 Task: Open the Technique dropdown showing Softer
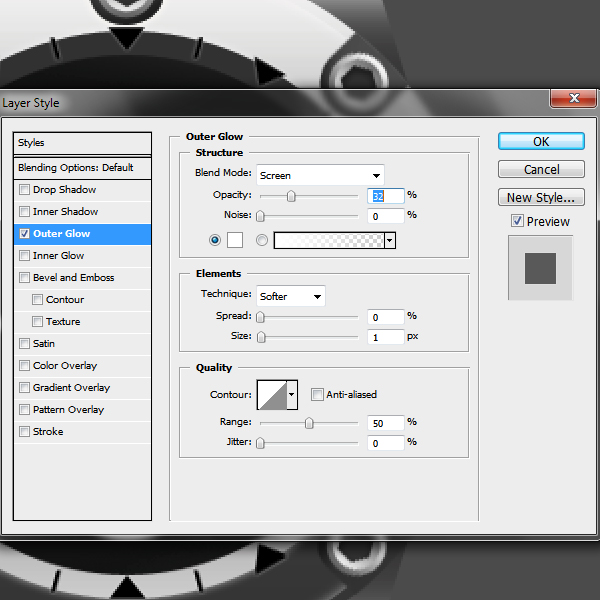pyautogui.click(x=291, y=296)
